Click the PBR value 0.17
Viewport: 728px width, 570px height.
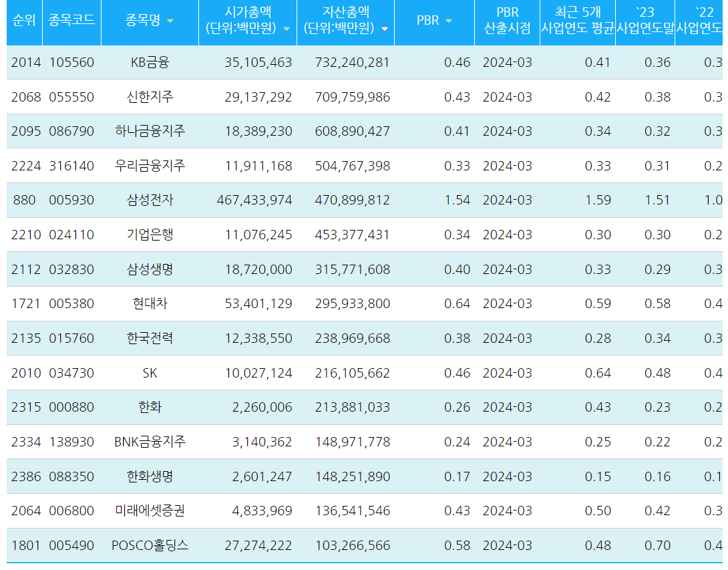tap(458, 476)
